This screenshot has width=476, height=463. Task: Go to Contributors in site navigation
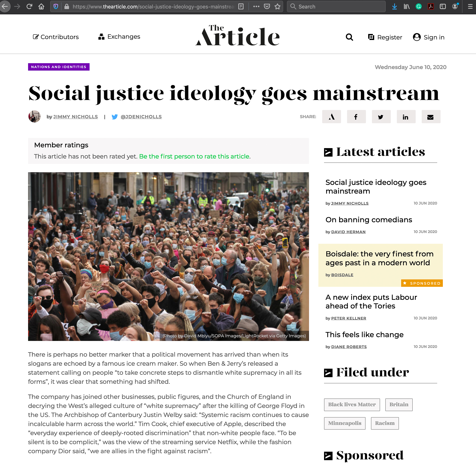coord(56,37)
